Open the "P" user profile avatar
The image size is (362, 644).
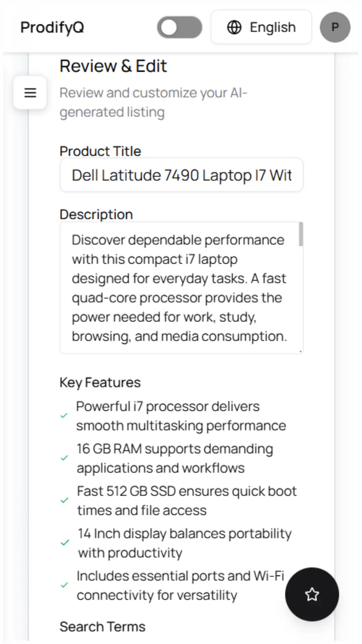tap(335, 27)
